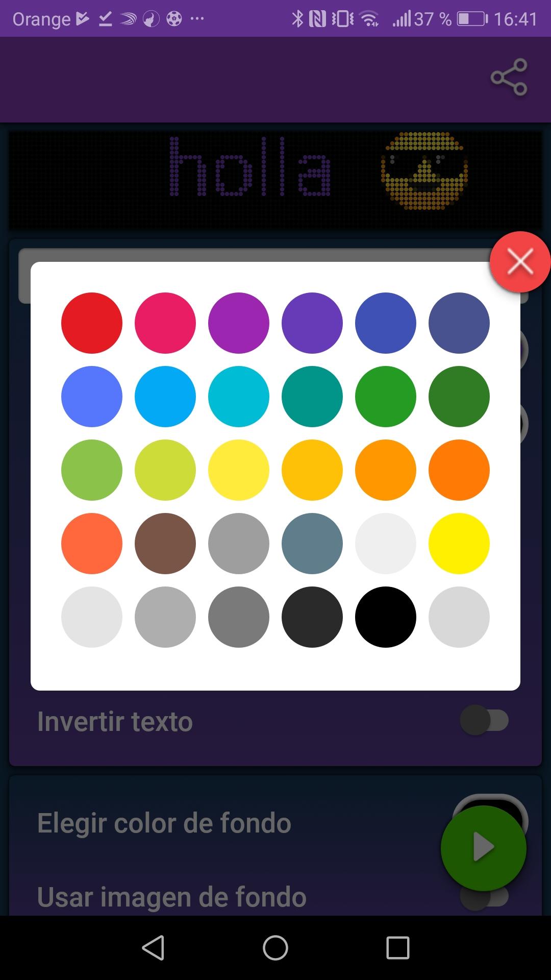Toggle the Invertir texto switch
This screenshot has width=551, height=980.
click(485, 720)
